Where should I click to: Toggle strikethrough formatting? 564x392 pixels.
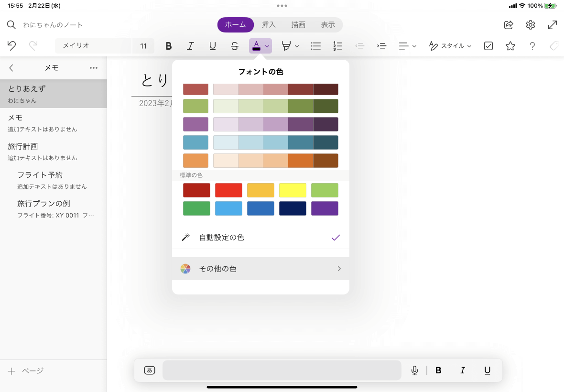point(235,46)
